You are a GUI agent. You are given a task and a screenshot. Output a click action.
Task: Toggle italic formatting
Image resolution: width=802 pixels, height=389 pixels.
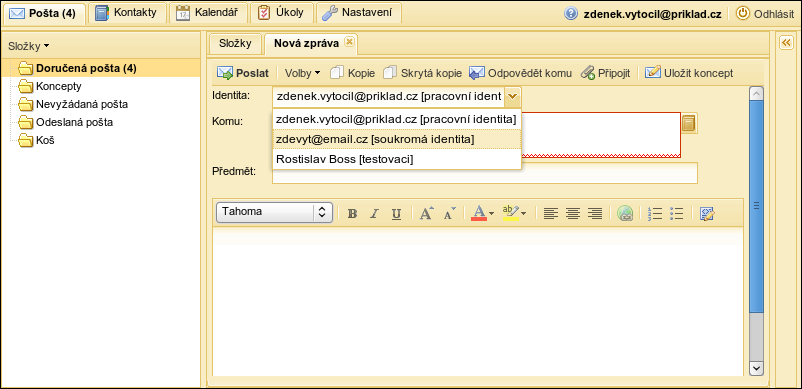[374, 214]
